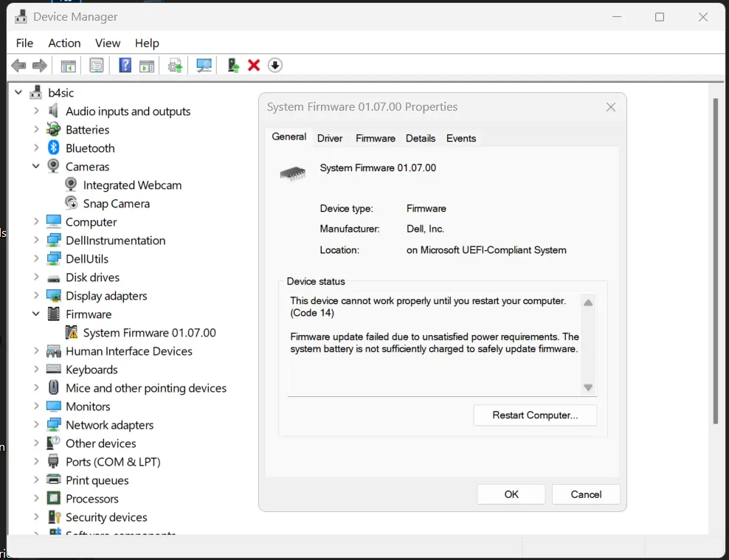The height and width of the screenshot is (560, 729).
Task: Collapse the Cameras node
Action: pos(36,166)
